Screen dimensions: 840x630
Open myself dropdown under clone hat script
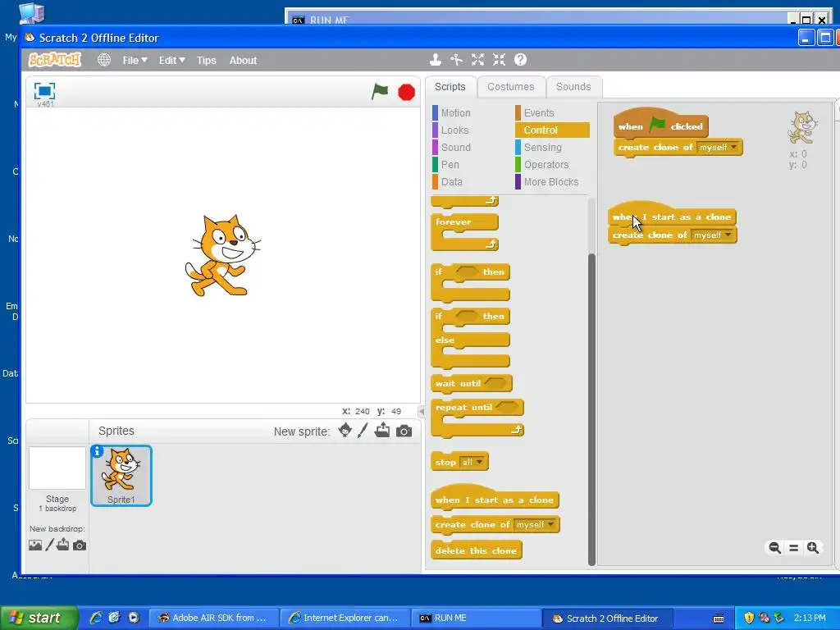712,235
